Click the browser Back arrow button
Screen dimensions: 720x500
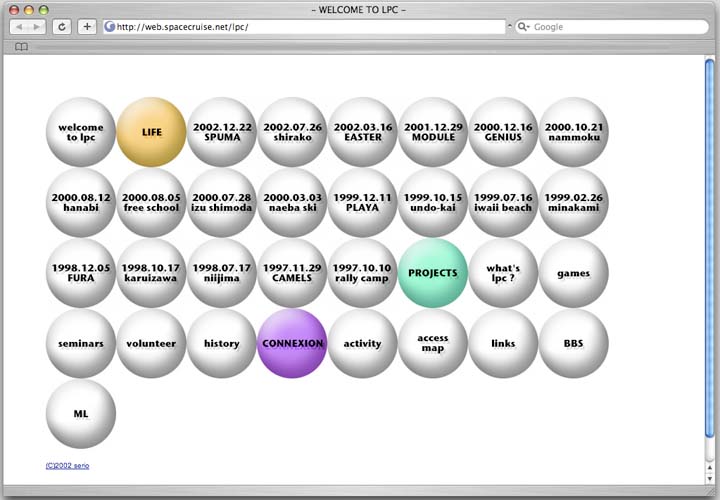coord(18,27)
